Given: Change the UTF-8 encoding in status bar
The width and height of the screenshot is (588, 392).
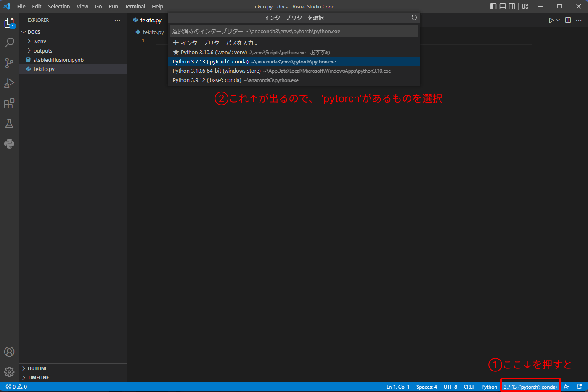Looking at the screenshot, I should [450, 387].
